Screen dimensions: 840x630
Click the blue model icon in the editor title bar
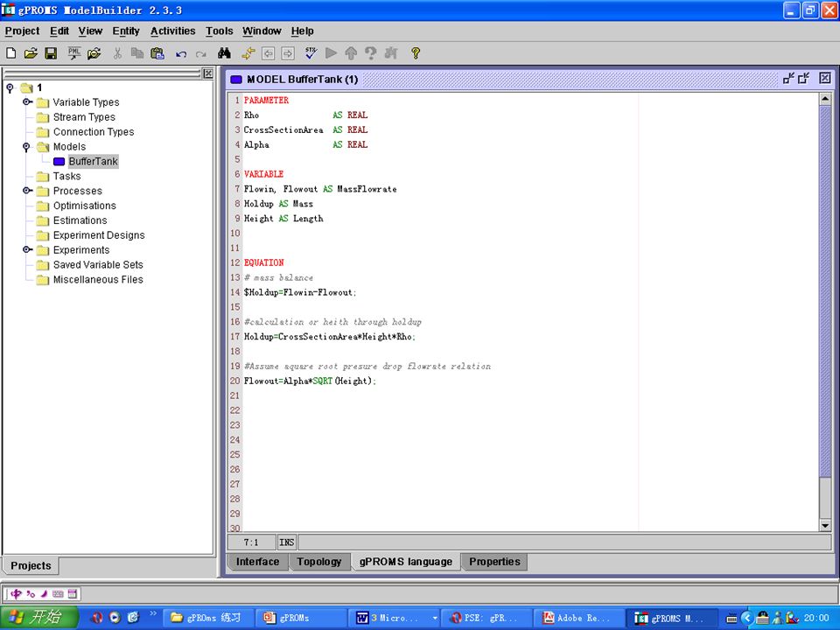pos(235,80)
